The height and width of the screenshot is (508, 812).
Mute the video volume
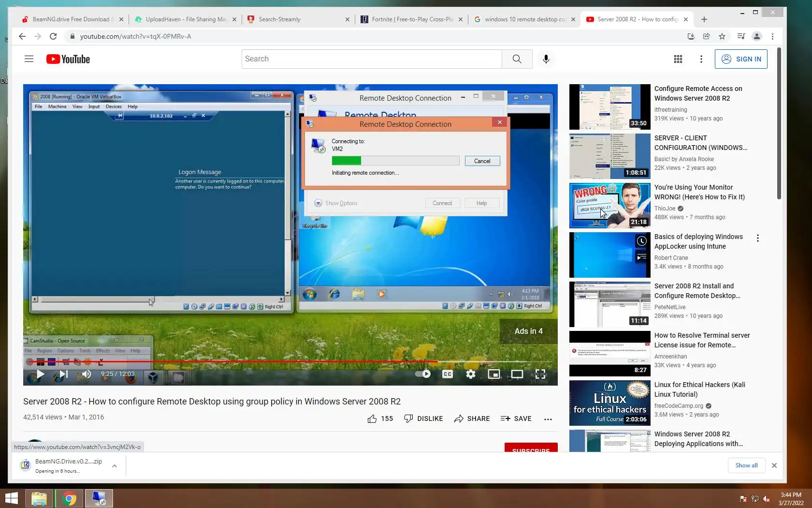[87, 374]
